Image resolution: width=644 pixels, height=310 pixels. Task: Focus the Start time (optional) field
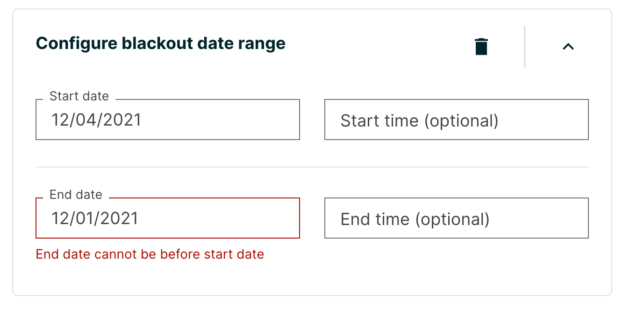point(456,120)
